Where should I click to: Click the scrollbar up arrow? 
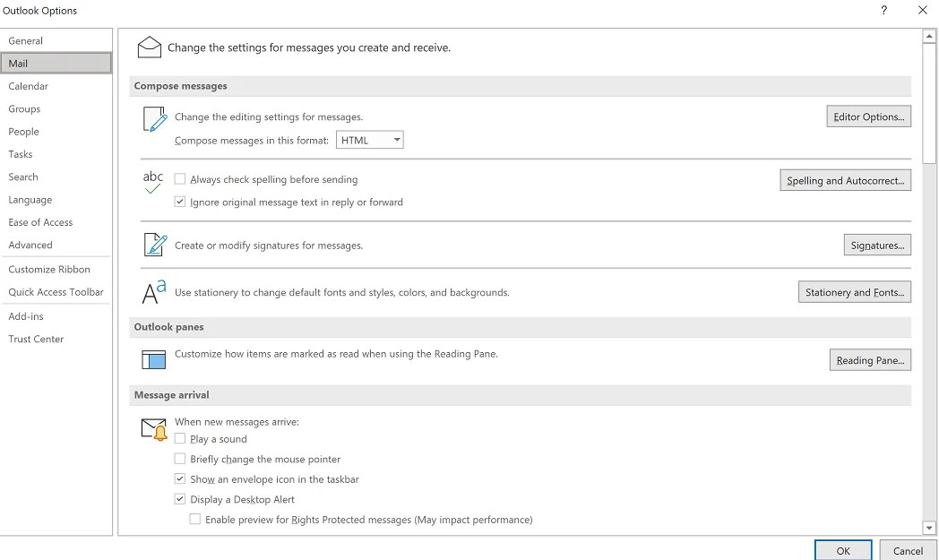[x=929, y=37]
